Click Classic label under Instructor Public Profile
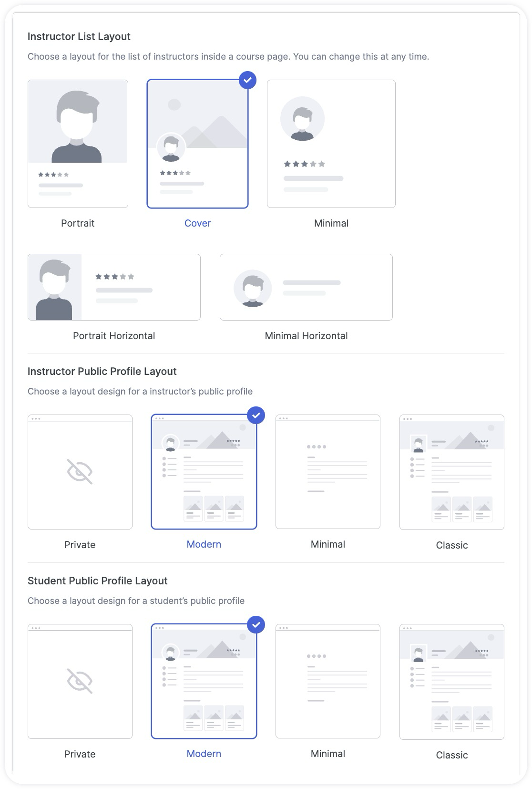Screen dimensions: 532x789 click(x=452, y=545)
